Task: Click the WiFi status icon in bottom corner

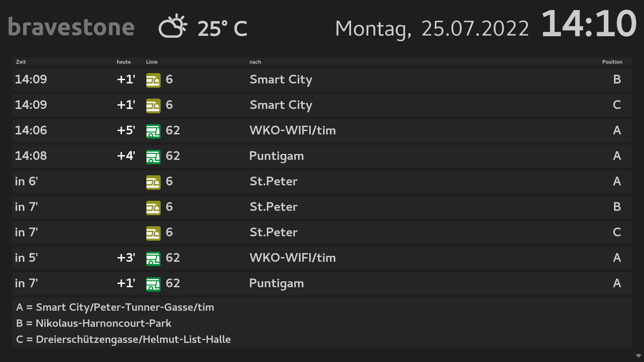Action: pos(638,356)
